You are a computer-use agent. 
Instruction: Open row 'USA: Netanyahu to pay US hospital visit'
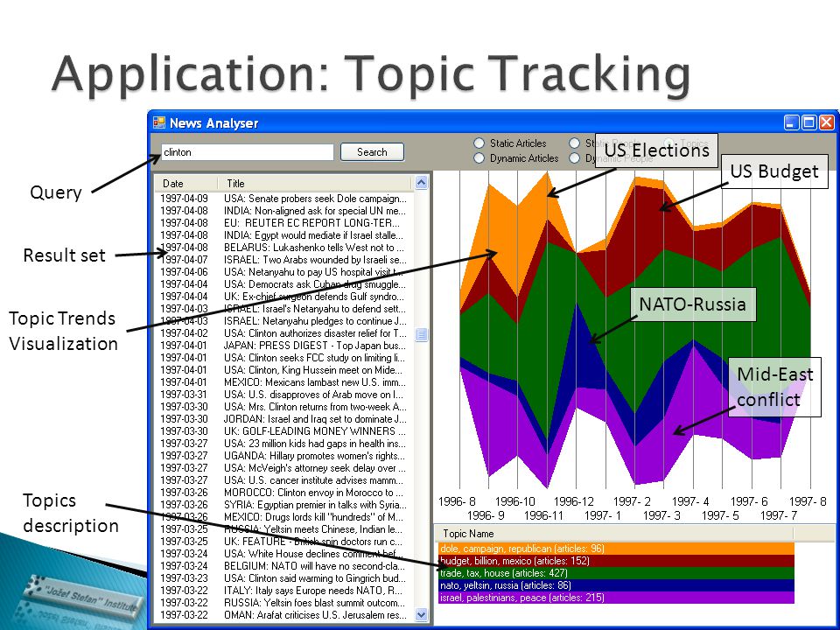pyautogui.click(x=283, y=272)
